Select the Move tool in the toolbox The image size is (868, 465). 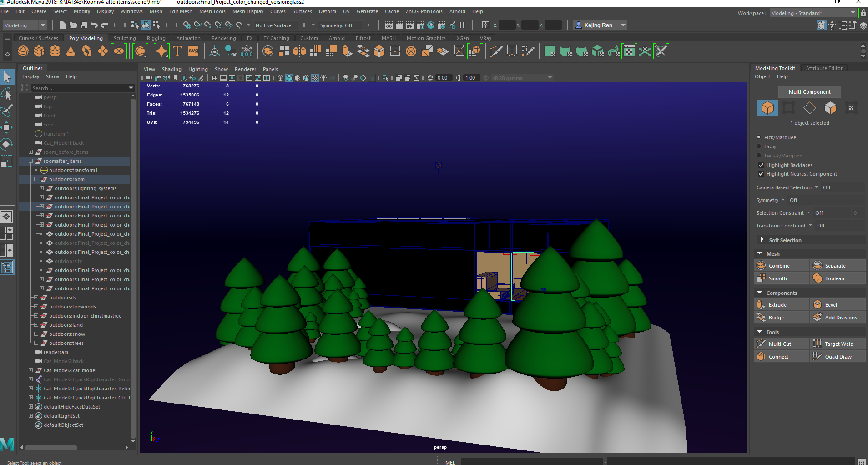pos(7,127)
